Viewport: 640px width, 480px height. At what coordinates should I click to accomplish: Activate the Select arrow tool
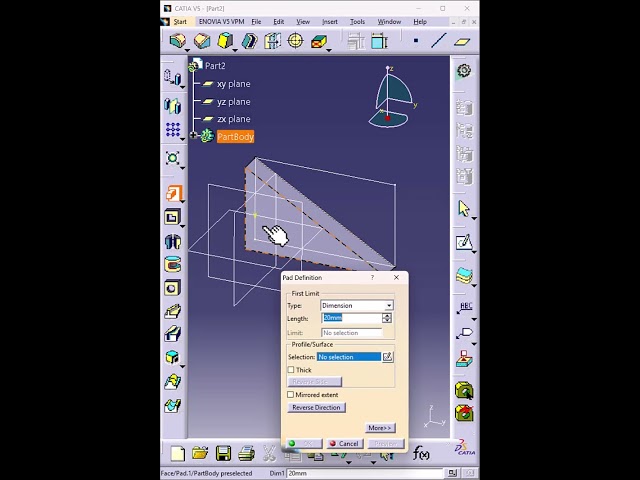click(x=464, y=208)
